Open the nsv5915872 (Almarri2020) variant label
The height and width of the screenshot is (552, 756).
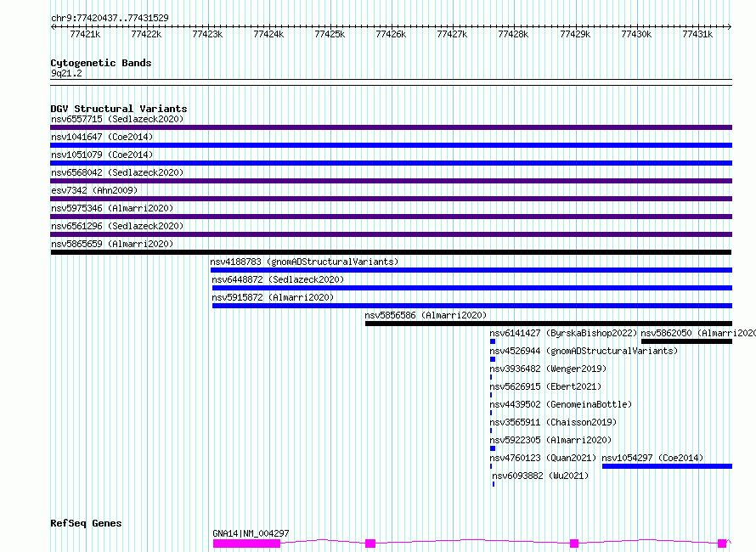click(x=273, y=297)
